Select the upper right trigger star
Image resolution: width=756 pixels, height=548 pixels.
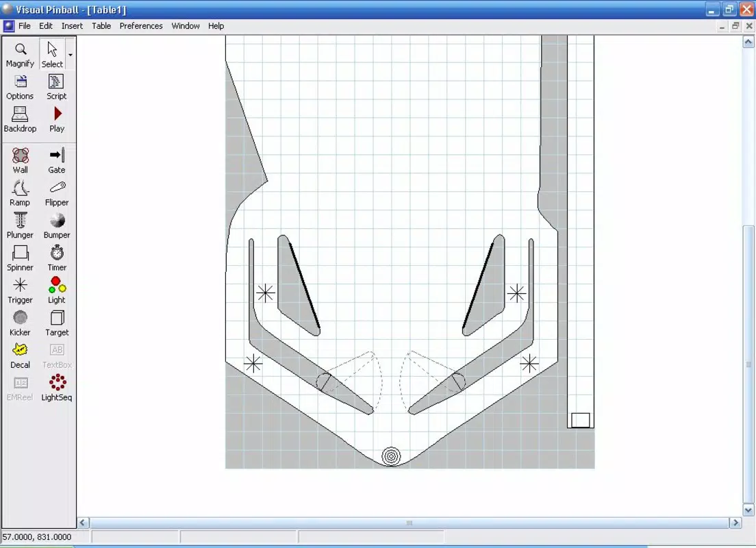(517, 293)
